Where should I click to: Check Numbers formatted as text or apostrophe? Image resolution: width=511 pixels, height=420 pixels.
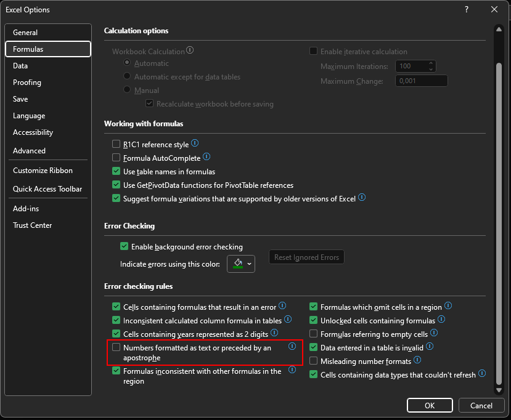point(116,348)
